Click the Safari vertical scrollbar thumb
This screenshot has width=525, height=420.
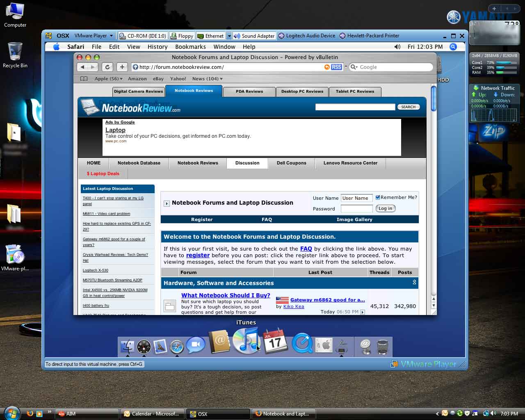coord(434,98)
